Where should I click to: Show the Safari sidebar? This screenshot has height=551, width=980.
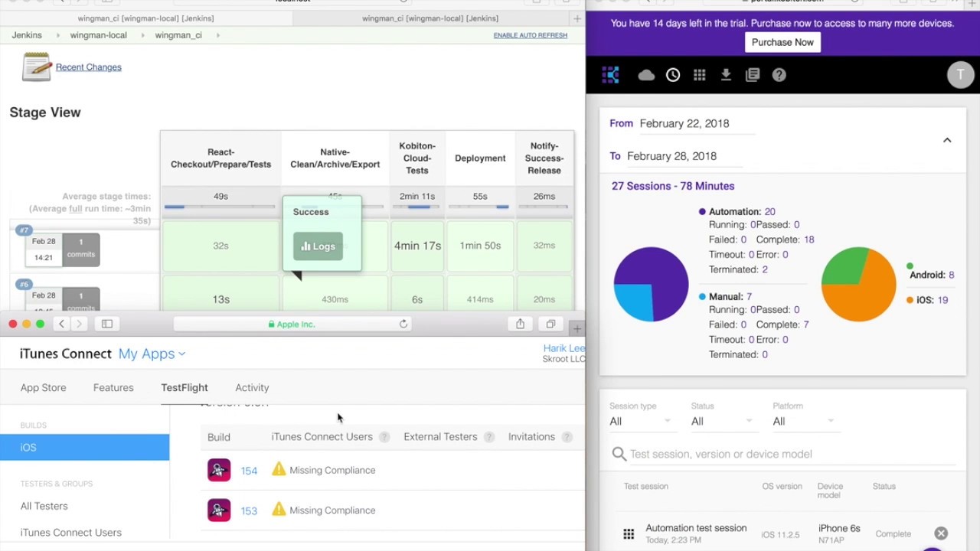(107, 324)
